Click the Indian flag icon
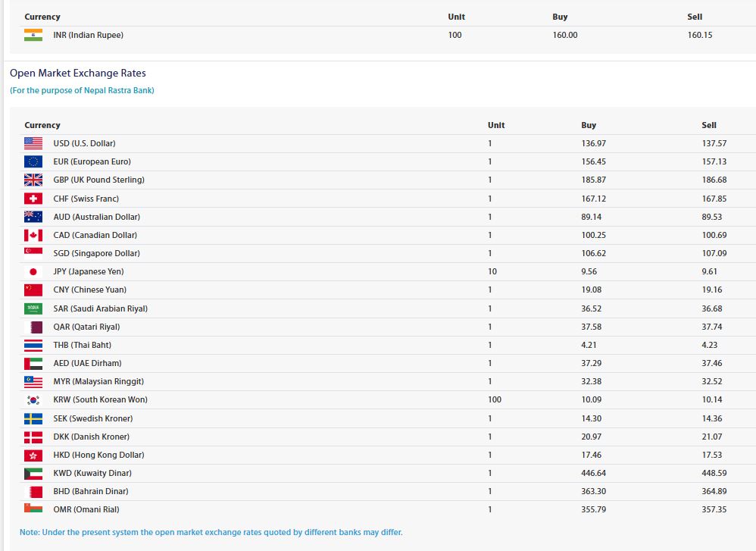Viewport: 756px width, 551px height. [33, 35]
